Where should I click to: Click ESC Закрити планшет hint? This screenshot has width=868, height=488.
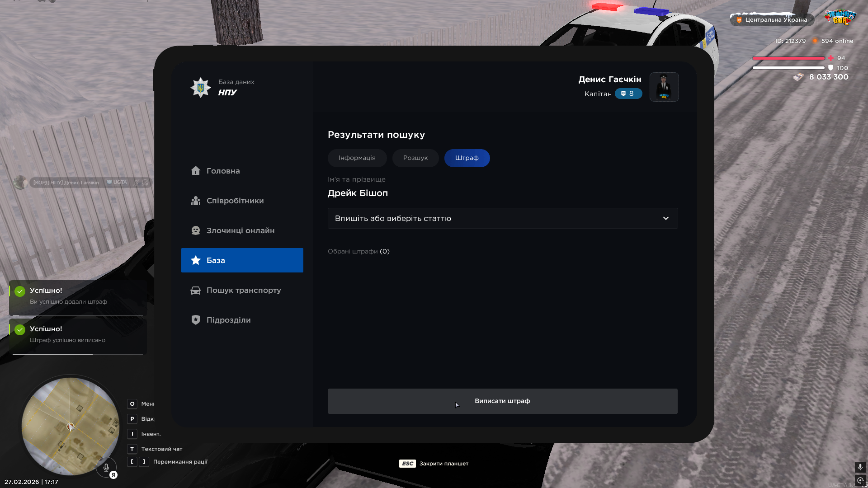point(434,464)
